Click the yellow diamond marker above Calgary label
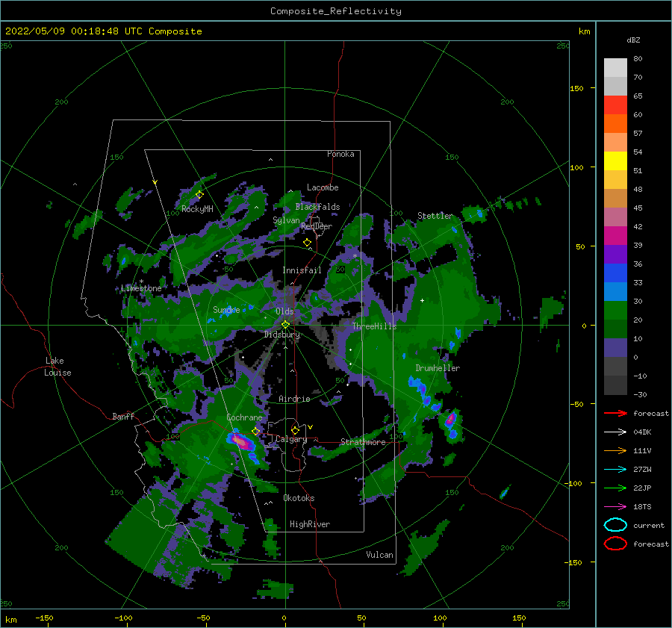Viewport: 672px width, 628px height. (295, 430)
